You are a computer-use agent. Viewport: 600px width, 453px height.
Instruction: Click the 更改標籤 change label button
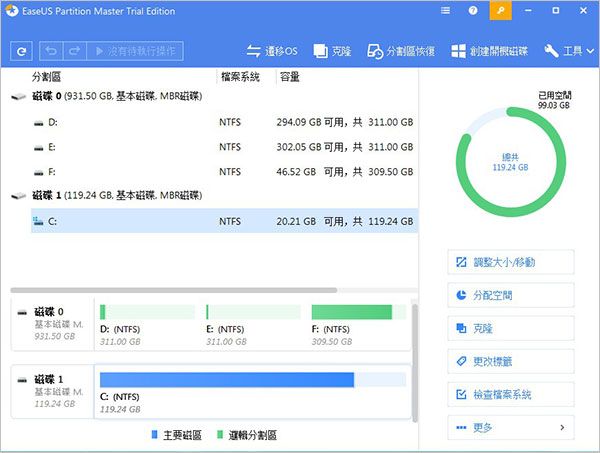click(511, 361)
